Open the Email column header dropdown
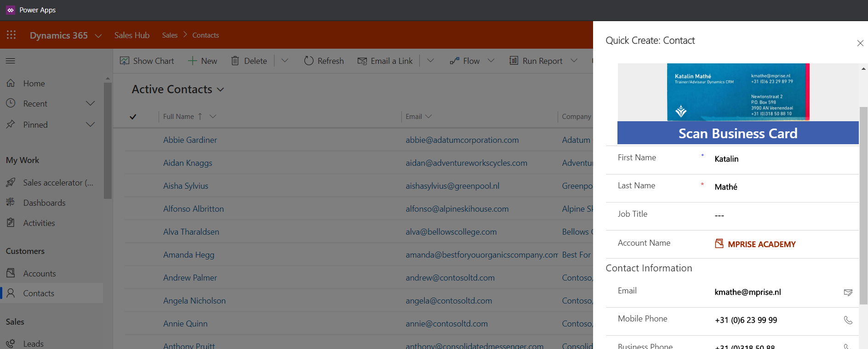 pos(428,117)
